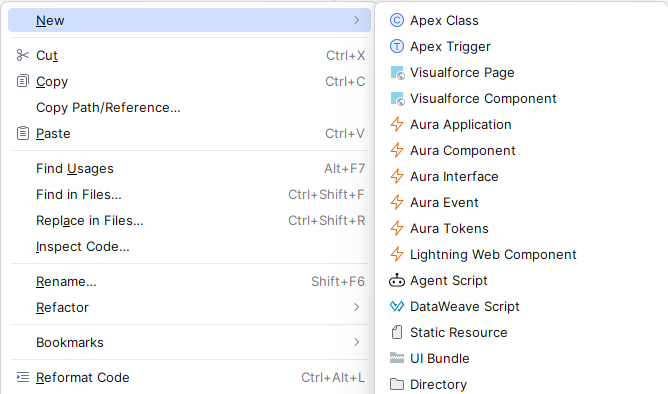Select Reformat Code

(189, 377)
